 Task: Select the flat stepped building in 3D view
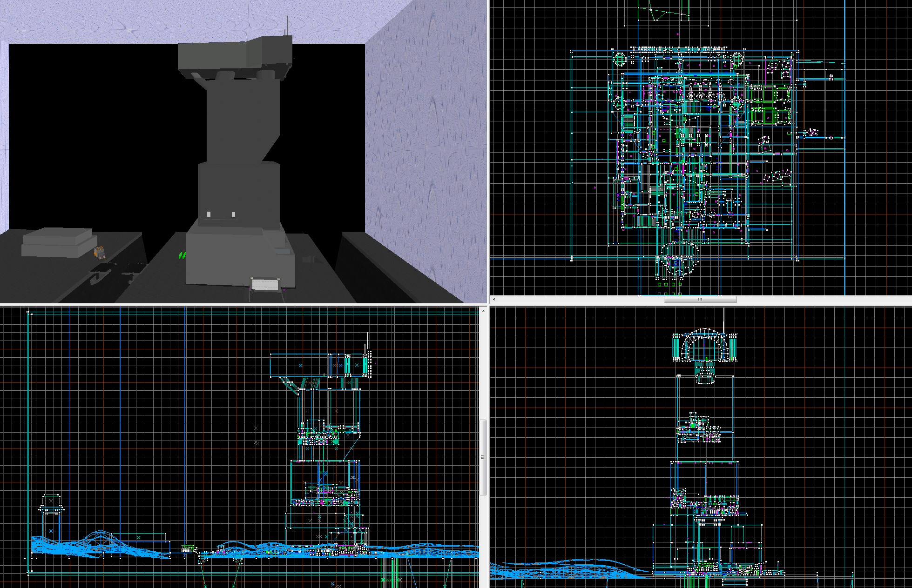click(x=58, y=242)
